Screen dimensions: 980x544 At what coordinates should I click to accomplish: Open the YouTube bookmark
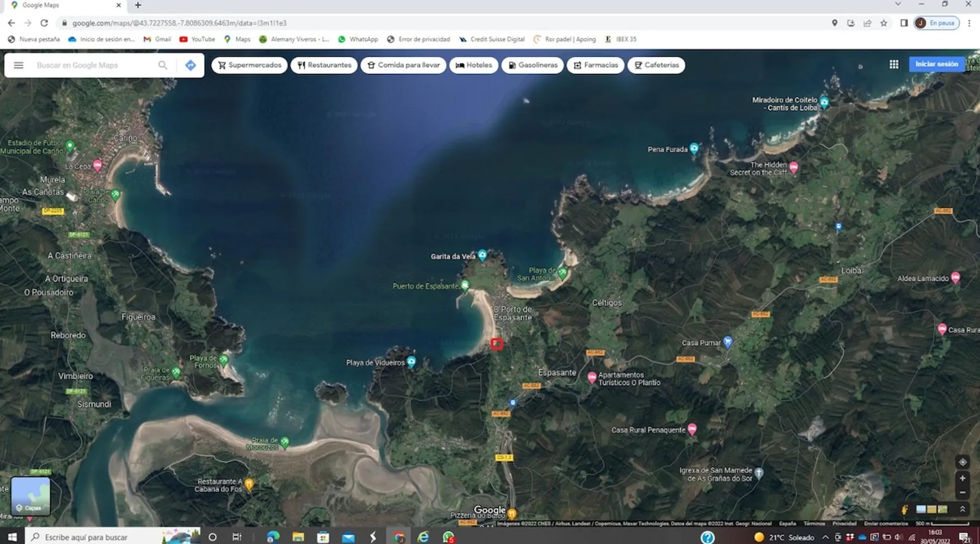tap(197, 39)
